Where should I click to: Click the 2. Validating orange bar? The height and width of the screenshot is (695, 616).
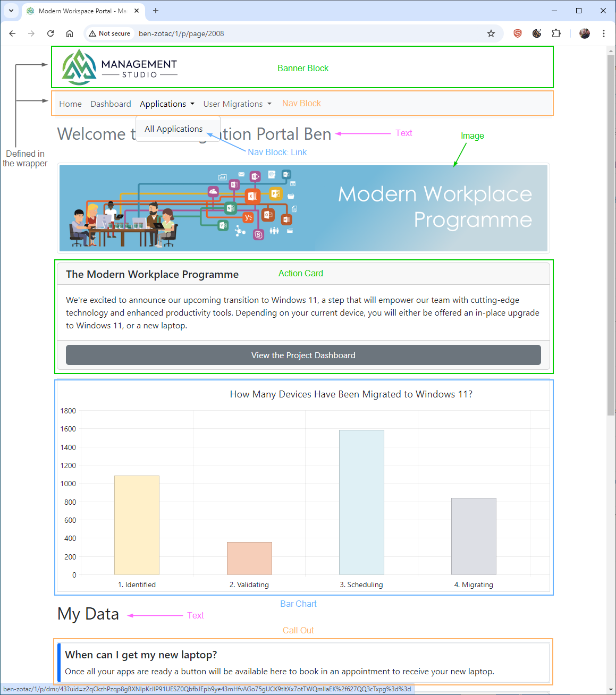pyautogui.click(x=249, y=558)
